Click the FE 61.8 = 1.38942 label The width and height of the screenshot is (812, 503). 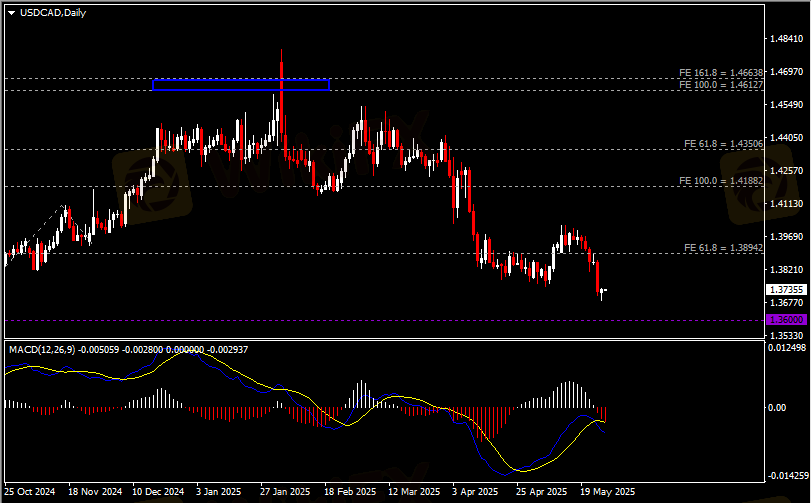[723, 248]
